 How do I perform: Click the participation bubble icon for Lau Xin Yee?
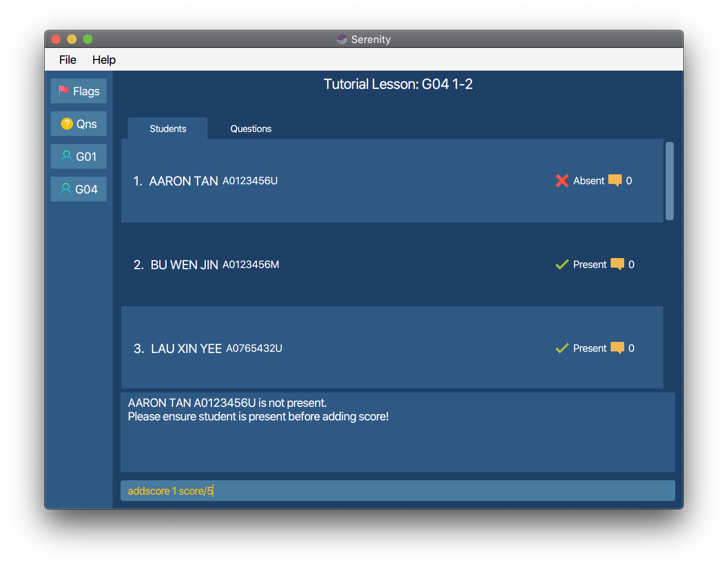click(617, 348)
